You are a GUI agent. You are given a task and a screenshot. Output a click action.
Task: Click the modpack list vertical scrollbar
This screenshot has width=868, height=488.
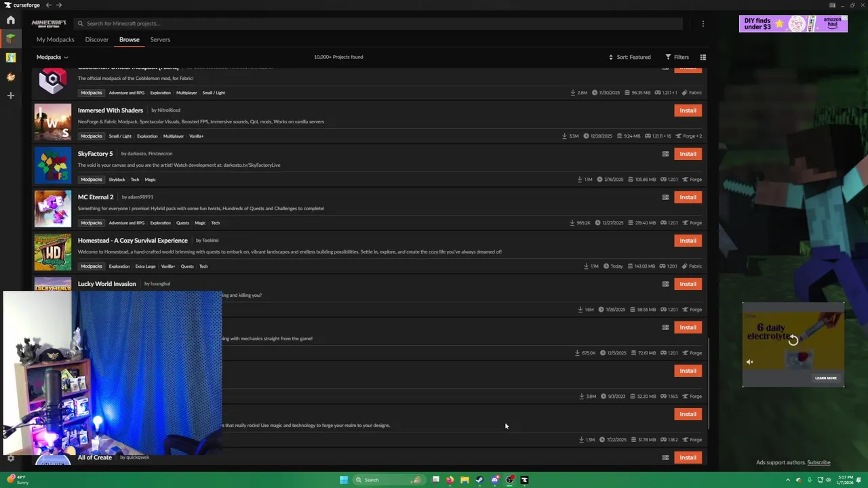pyautogui.click(x=709, y=384)
